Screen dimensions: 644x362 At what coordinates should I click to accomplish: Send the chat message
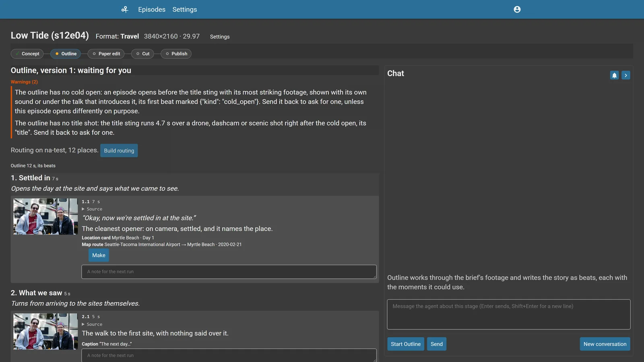(437, 344)
